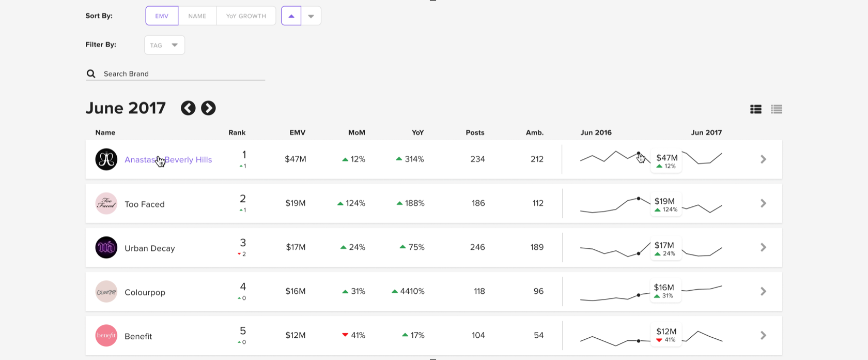868x360 pixels.
Task: Click the MoM column header
Action: pyautogui.click(x=357, y=133)
